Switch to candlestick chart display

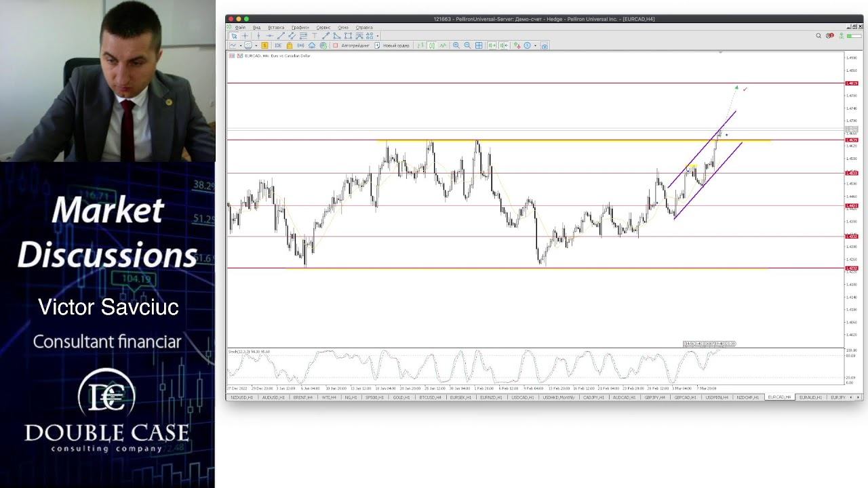point(431,45)
